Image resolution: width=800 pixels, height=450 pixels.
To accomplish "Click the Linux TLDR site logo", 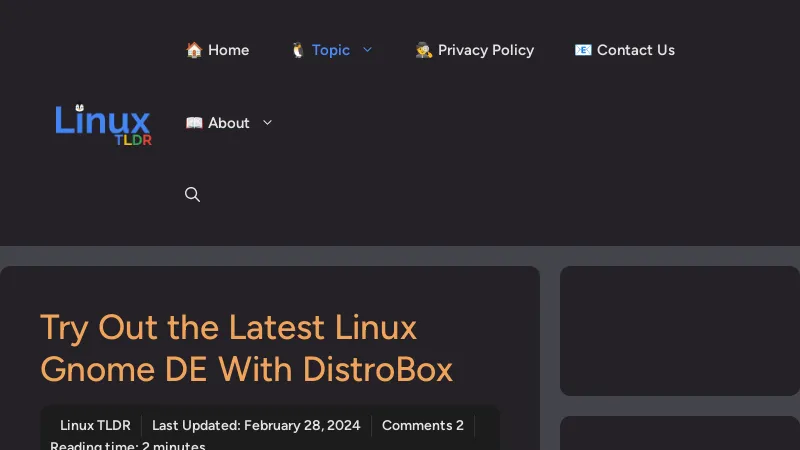I will point(103,124).
